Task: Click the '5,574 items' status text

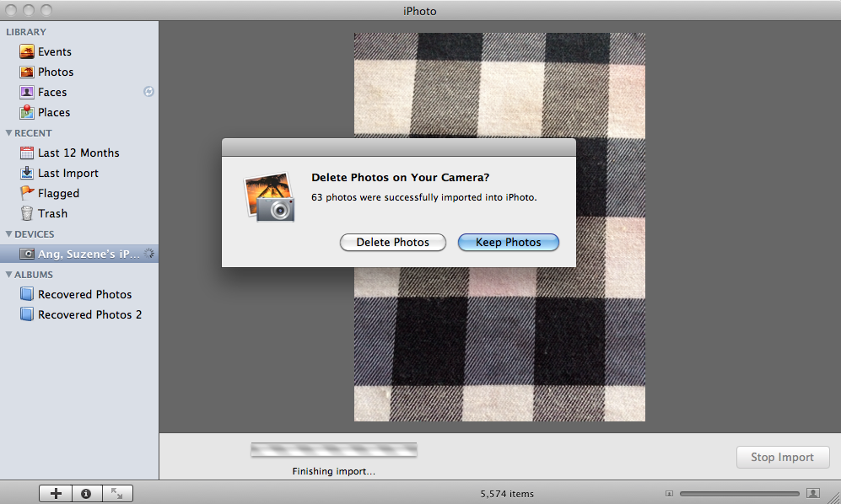Action: (507, 494)
